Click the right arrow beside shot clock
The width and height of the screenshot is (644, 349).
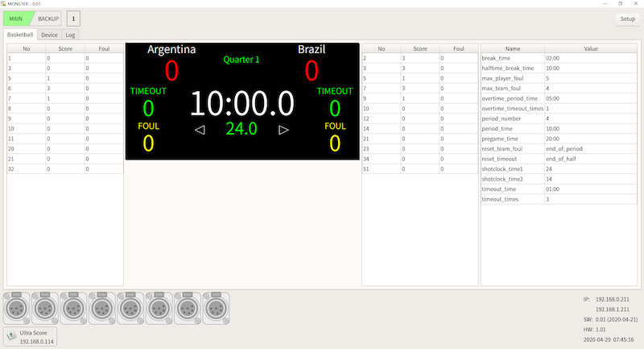point(283,129)
